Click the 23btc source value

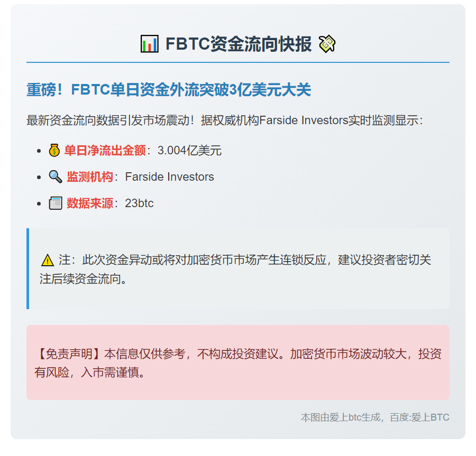coord(139,203)
